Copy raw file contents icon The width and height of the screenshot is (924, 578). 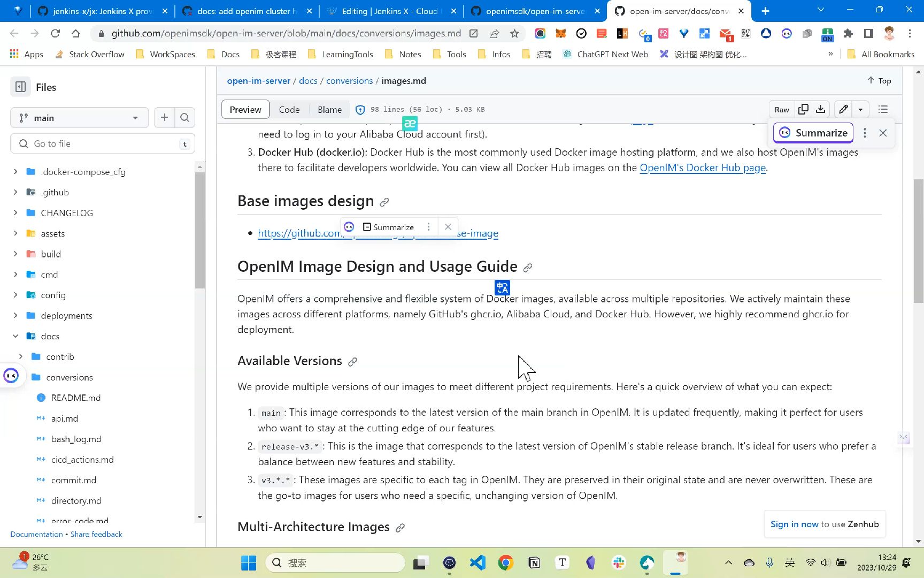(x=803, y=109)
